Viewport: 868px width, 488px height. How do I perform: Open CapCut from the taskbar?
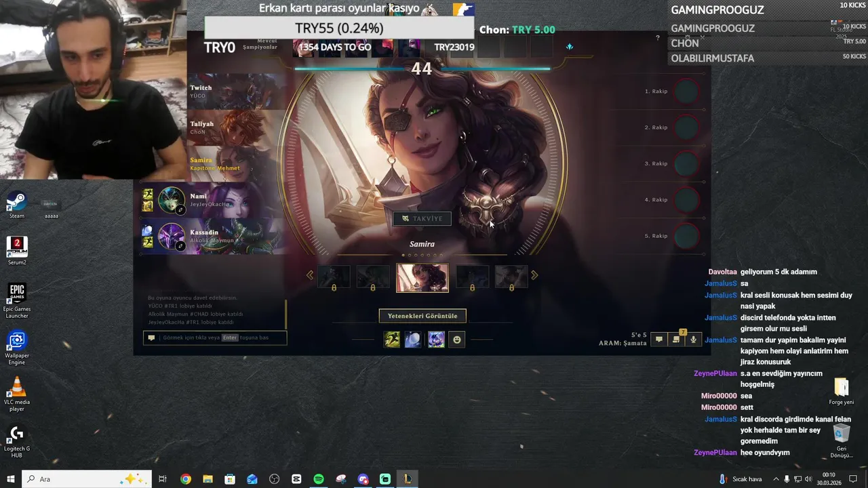click(x=296, y=479)
